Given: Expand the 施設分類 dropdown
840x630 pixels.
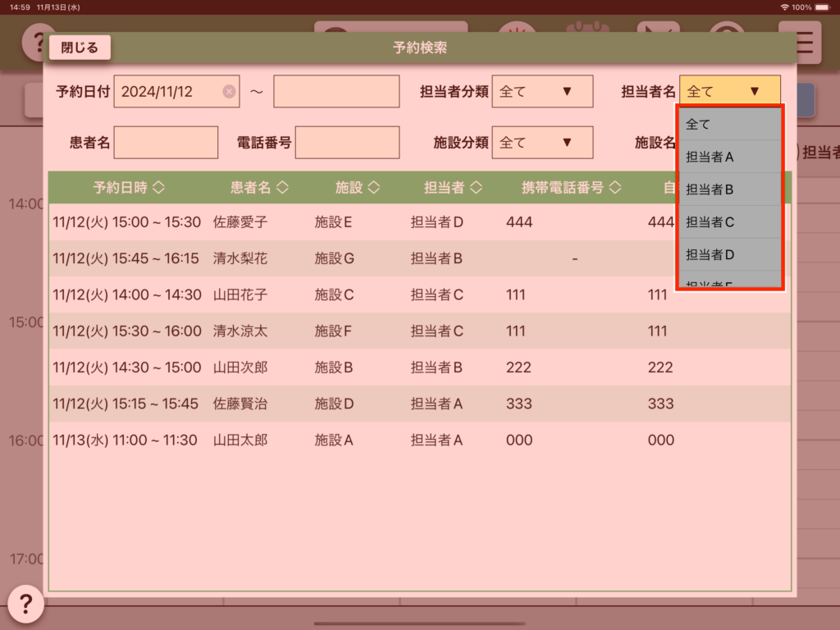Looking at the screenshot, I should 541,143.
